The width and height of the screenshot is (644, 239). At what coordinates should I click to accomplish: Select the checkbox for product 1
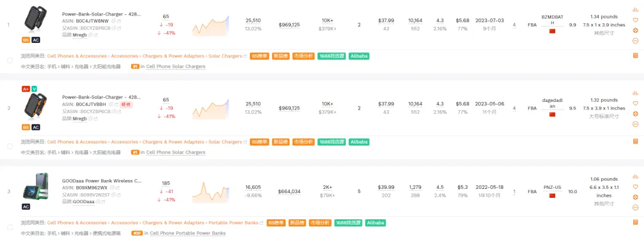[10, 61]
